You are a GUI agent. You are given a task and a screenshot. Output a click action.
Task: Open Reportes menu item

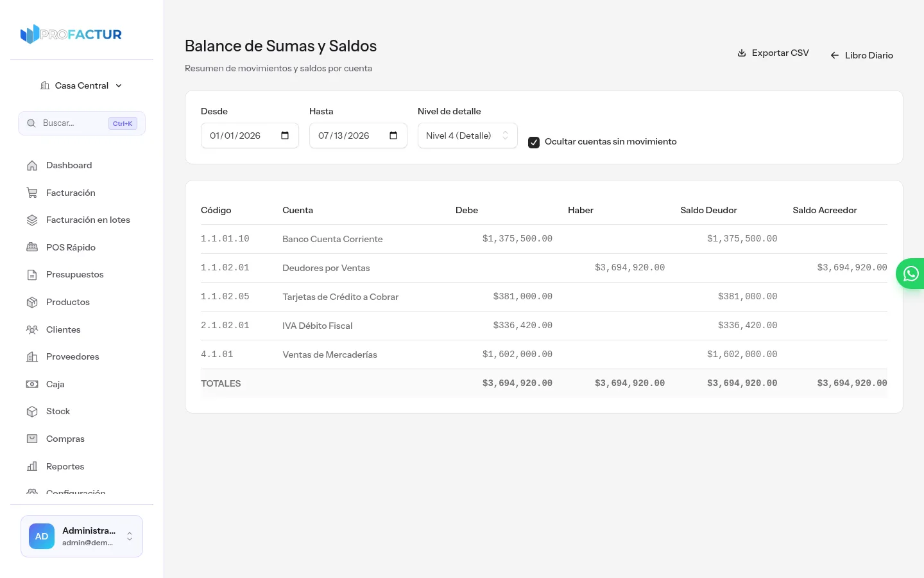click(x=82, y=466)
